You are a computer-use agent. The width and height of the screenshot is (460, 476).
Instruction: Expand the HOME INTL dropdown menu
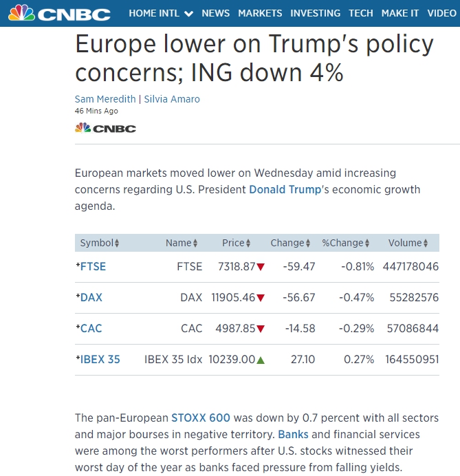coord(161,13)
